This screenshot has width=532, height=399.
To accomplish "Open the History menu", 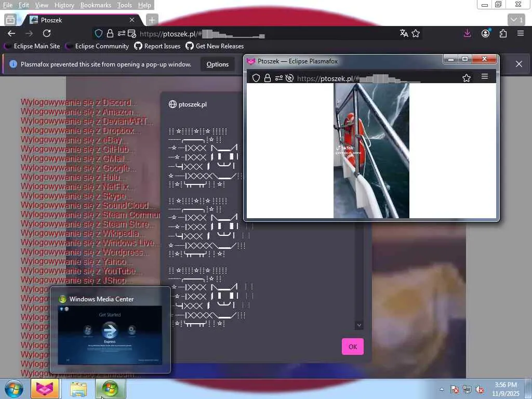I will pyautogui.click(x=64, y=5).
